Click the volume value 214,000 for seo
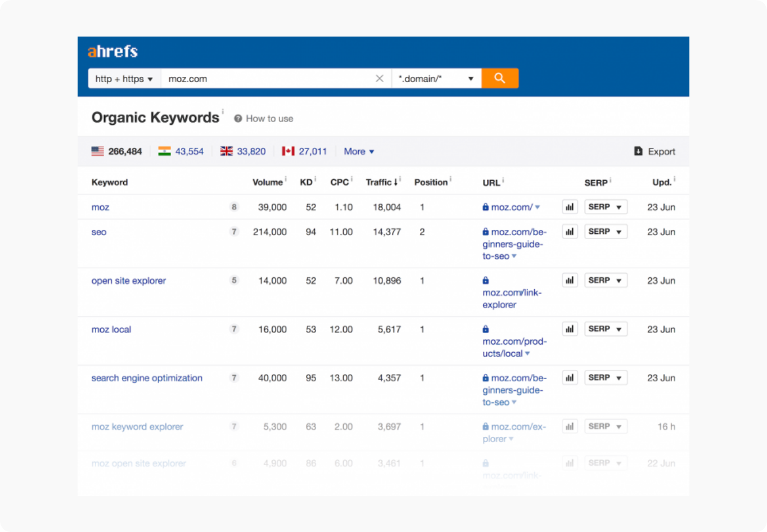 tap(270, 232)
